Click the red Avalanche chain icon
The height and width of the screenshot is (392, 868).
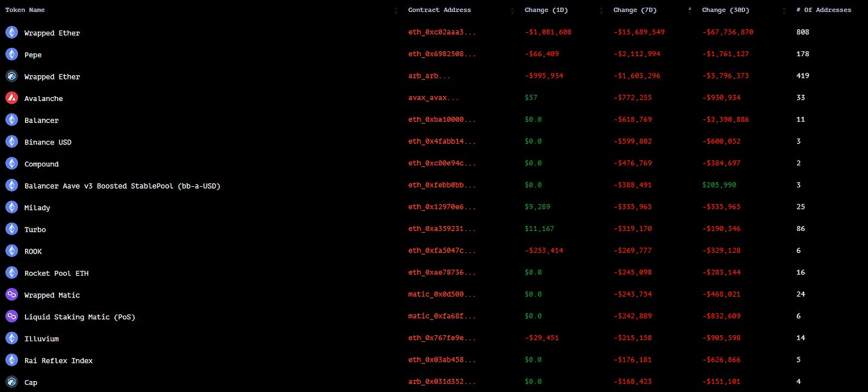pos(11,98)
